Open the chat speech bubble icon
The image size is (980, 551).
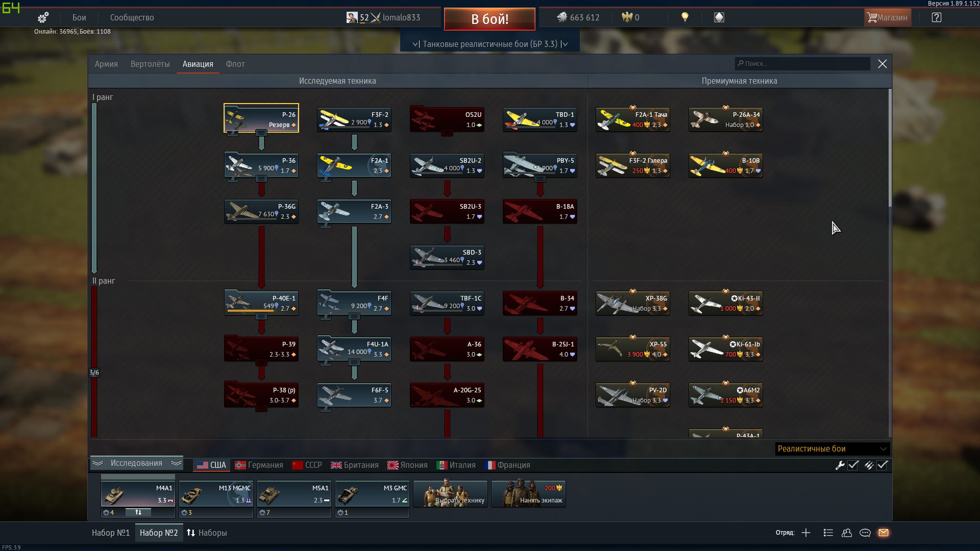pyautogui.click(x=865, y=533)
